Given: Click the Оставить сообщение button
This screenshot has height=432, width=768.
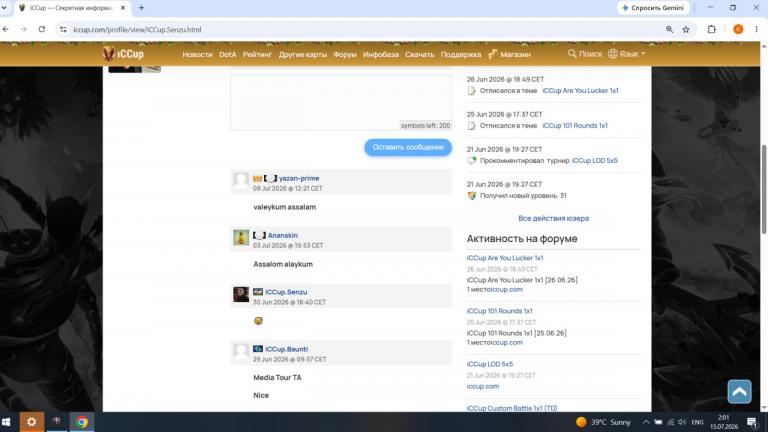Looking at the screenshot, I should 408,147.
